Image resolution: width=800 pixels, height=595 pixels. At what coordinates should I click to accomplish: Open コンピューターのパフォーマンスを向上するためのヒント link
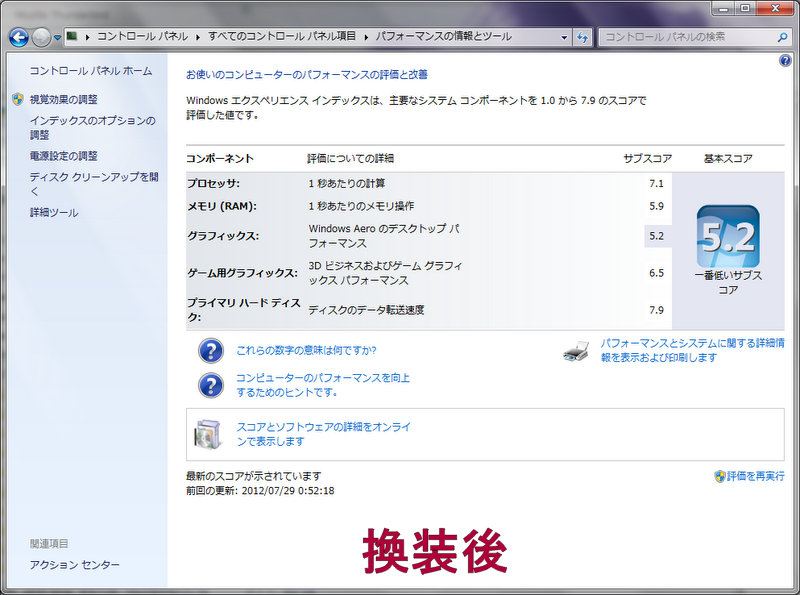point(323,385)
